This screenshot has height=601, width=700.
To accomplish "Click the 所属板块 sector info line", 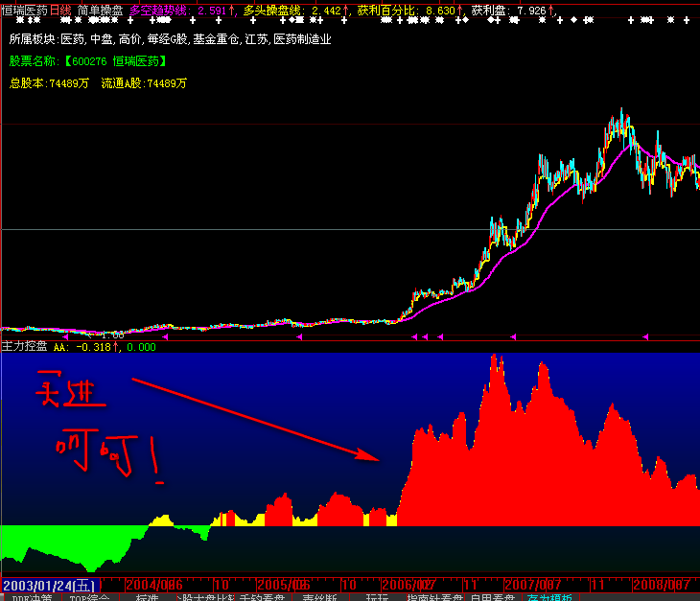I will click(x=170, y=39).
